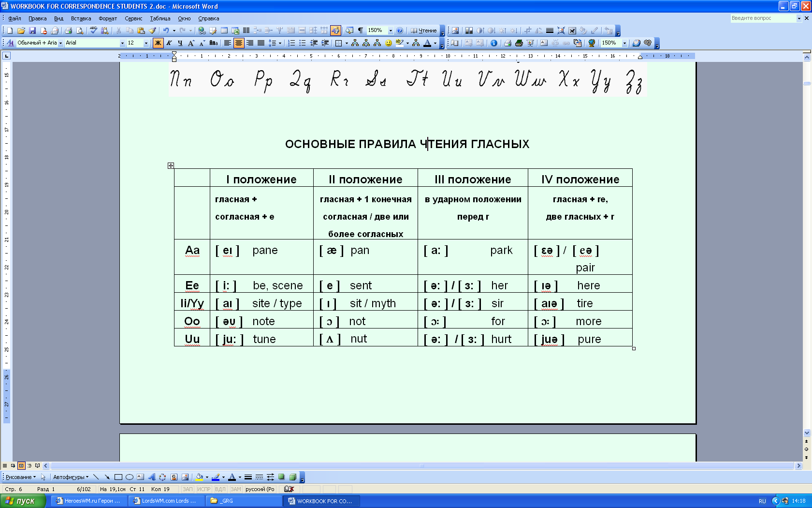Select the Oval shape tool
Viewport: 812px width, 508px height.
[x=129, y=477]
